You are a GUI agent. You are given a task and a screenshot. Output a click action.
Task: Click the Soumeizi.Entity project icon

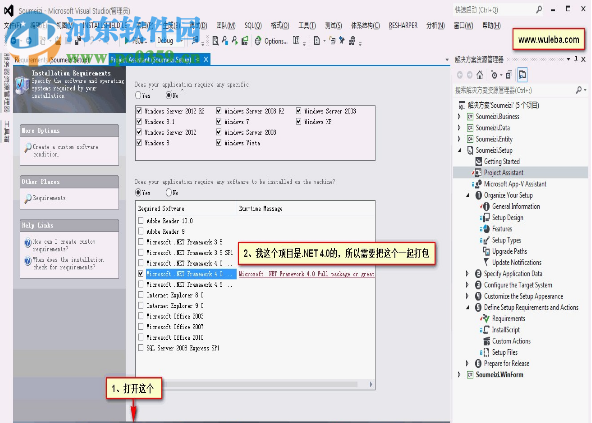(x=470, y=139)
